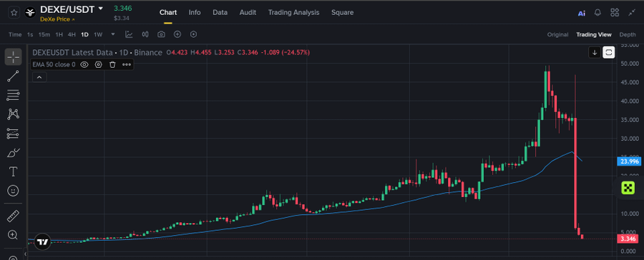Viewport: 644px width, 260px height.
Task: Switch chart view to Depth
Action: [x=628, y=34]
